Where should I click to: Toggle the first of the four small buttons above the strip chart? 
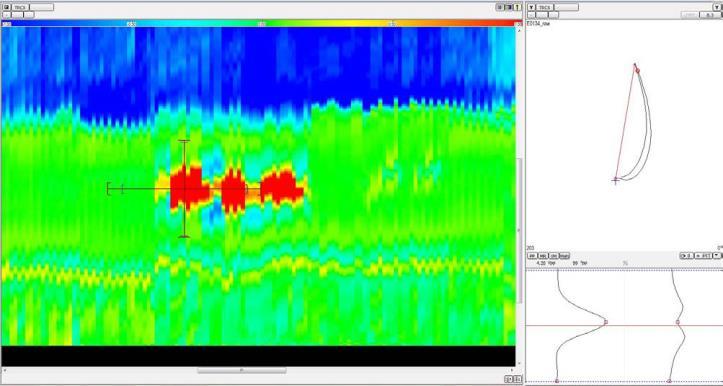pos(532,256)
